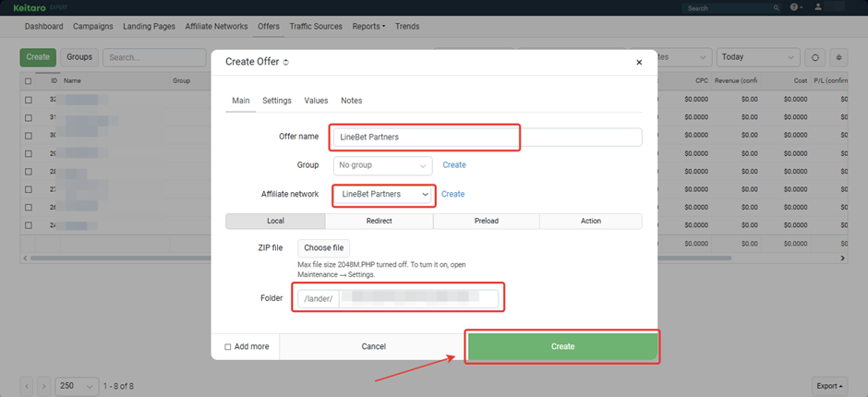Click the Folder path input field
This screenshot has height=397, width=868.
(x=418, y=299)
